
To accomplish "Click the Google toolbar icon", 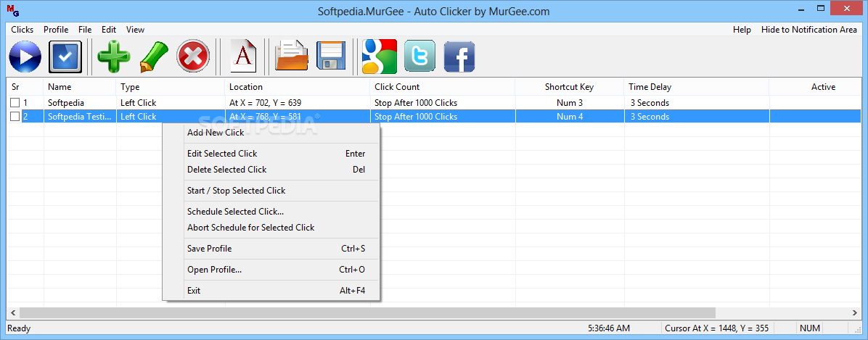I will (x=379, y=57).
